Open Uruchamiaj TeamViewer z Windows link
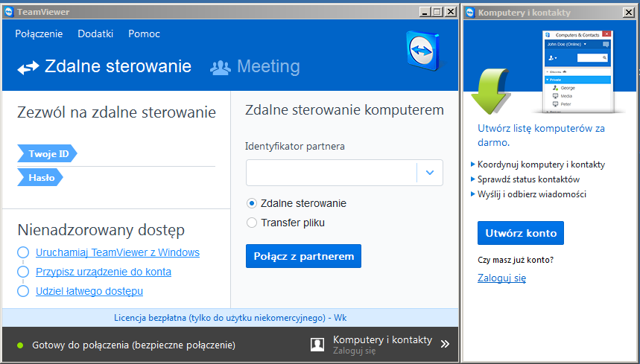 coord(118,252)
